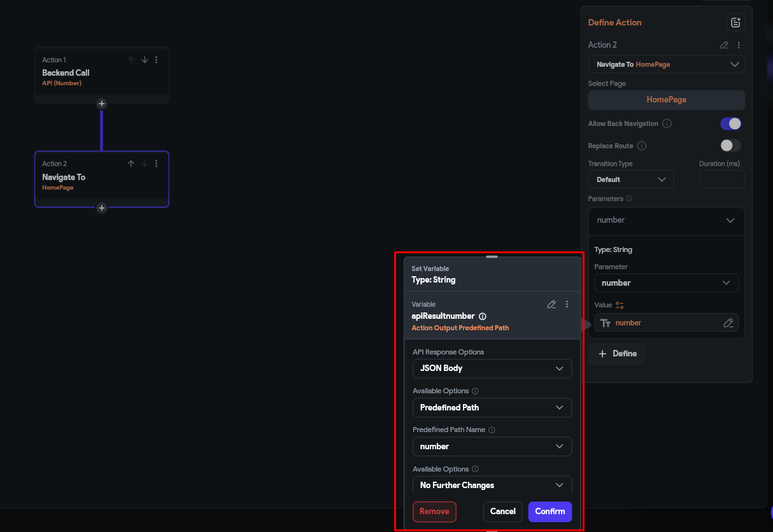The image size is (773, 532).
Task: Open the Action 2 three-dot menu in panel
Action: [739, 45]
